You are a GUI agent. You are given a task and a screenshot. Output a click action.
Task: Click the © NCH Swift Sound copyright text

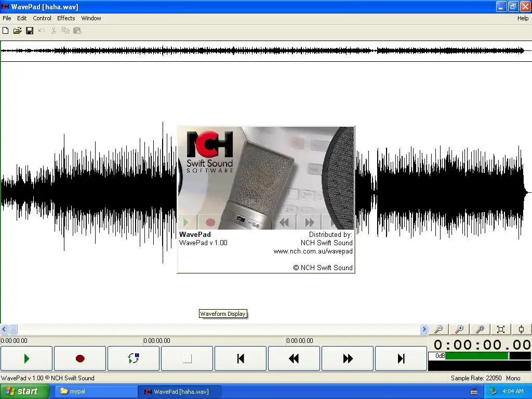coord(323,268)
